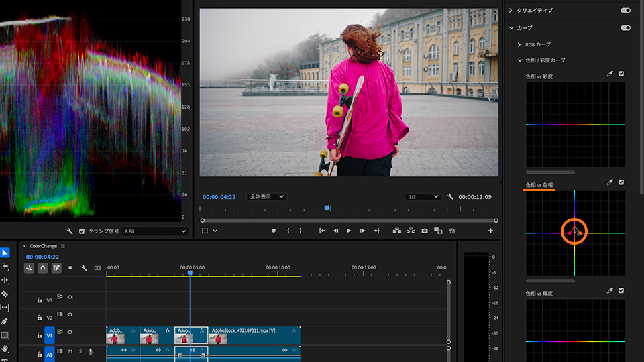Viewport: 644px width, 362px height.
Task: Mark Out point in Program monitor
Action: click(x=301, y=231)
